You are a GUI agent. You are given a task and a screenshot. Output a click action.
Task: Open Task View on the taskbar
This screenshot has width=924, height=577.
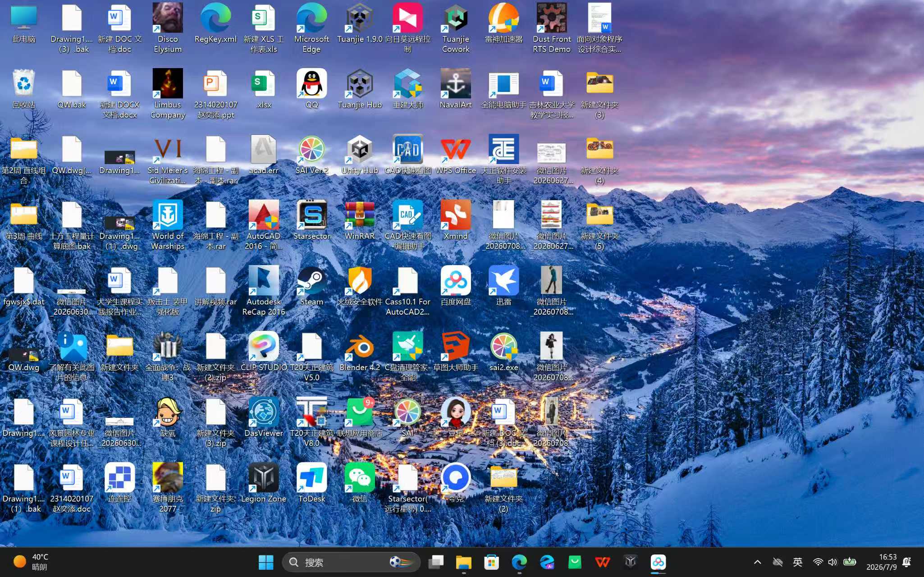coord(436,562)
